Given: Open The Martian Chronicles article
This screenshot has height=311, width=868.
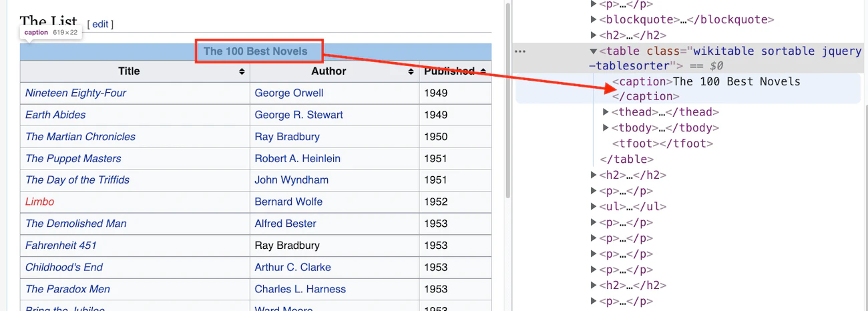Looking at the screenshot, I should (80, 137).
